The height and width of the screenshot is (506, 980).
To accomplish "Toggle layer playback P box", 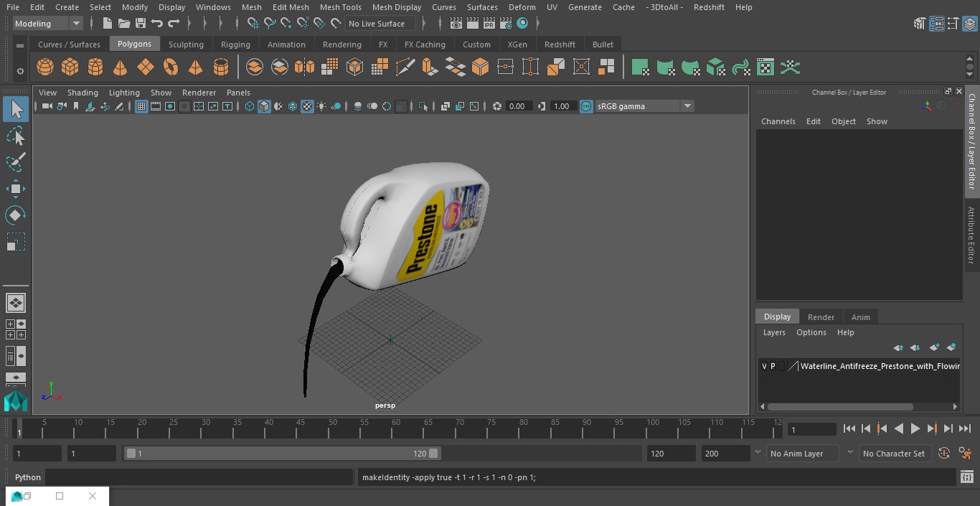I will tap(773, 366).
